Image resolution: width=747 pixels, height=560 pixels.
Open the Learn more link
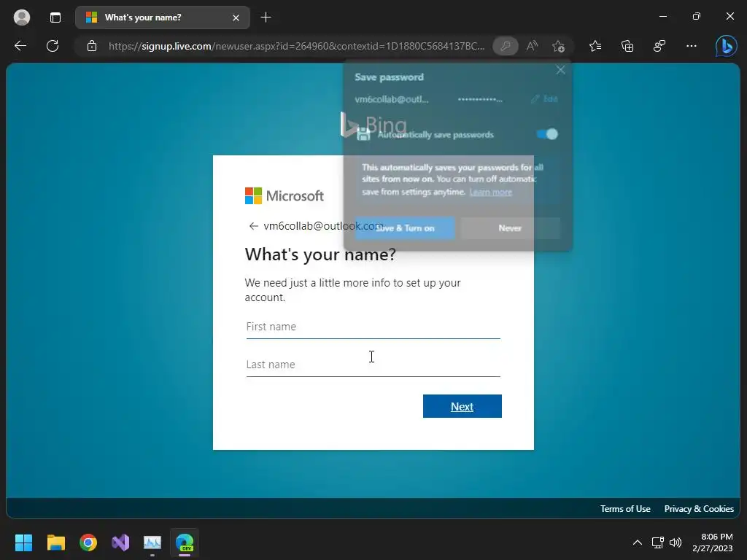(x=491, y=192)
